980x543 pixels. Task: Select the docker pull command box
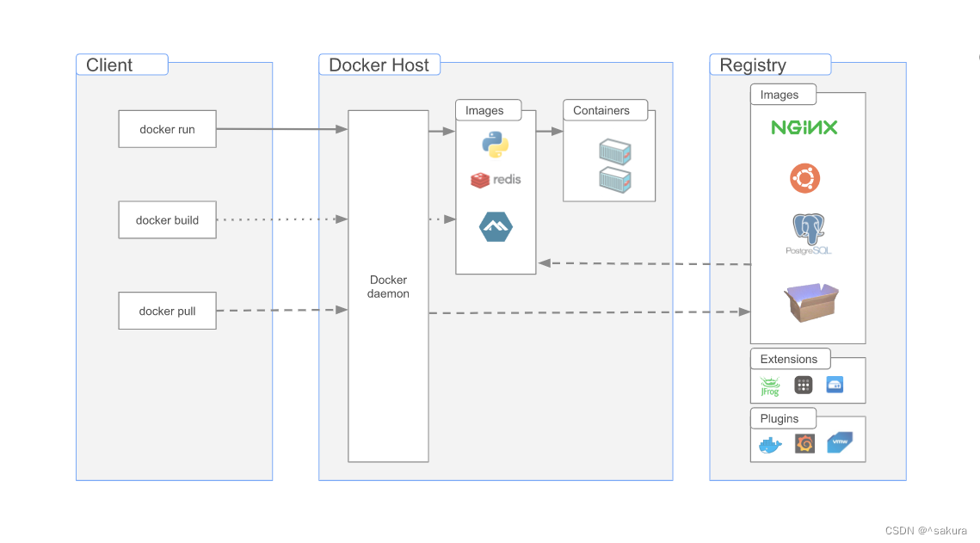(x=167, y=311)
